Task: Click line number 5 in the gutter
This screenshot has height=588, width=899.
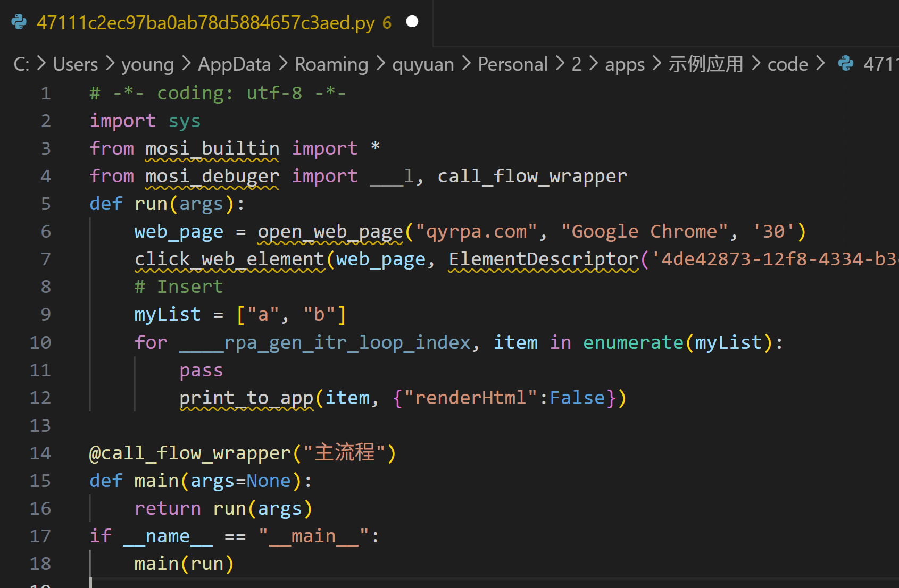Action: (x=46, y=204)
